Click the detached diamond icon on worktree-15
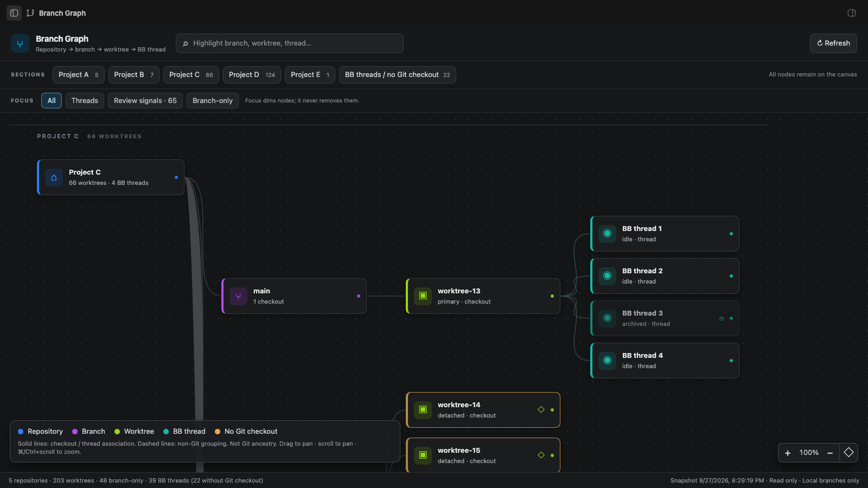The height and width of the screenshot is (488, 868). click(541, 455)
